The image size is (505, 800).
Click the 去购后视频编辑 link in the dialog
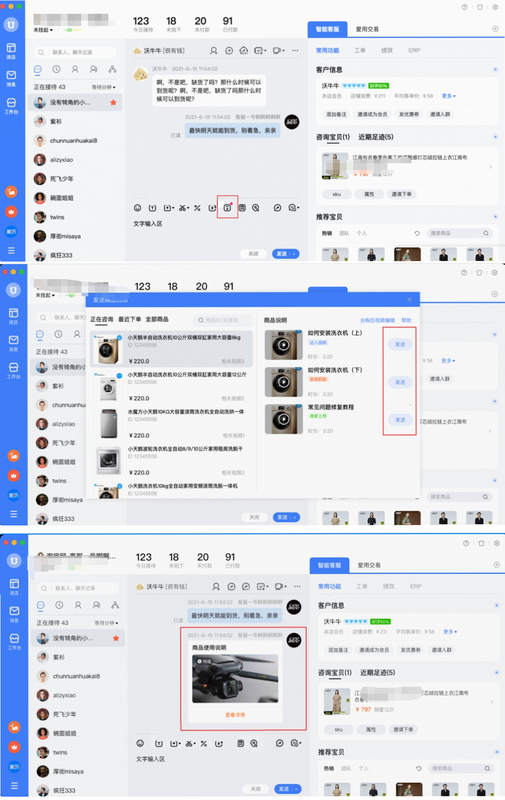(x=377, y=320)
